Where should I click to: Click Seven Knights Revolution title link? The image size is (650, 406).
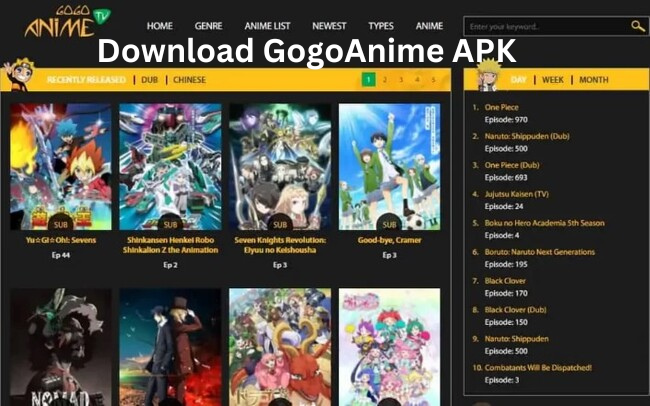click(280, 245)
